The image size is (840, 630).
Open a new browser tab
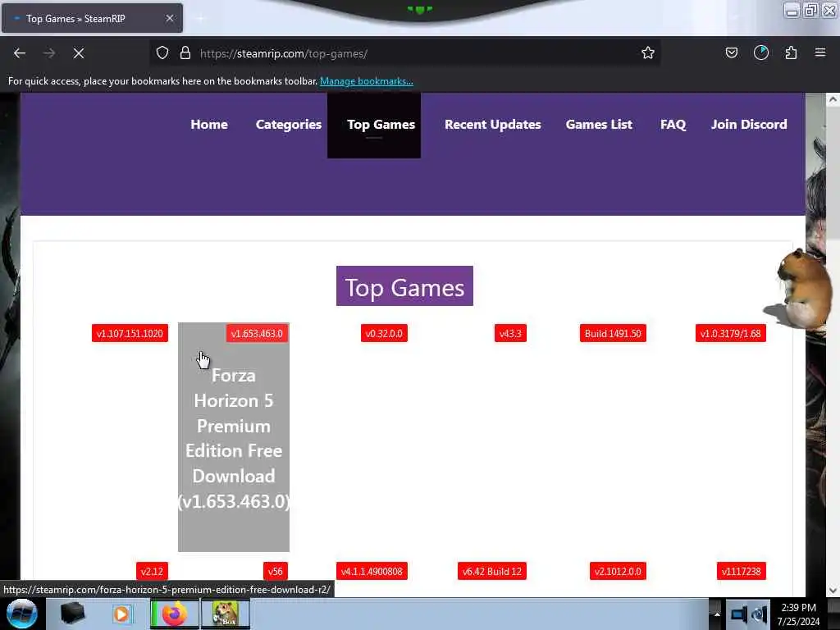(x=201, y=19)
